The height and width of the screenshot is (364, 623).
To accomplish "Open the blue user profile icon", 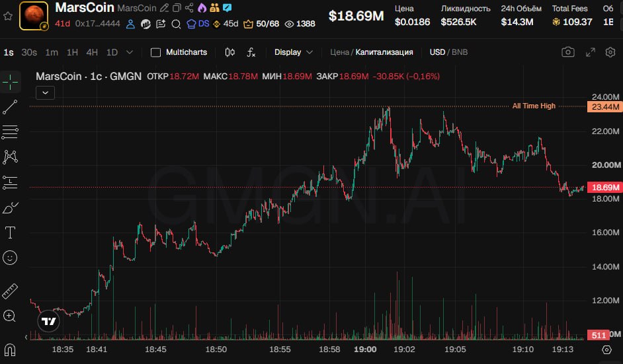I will pyautogui.click(x=130, y=24).
